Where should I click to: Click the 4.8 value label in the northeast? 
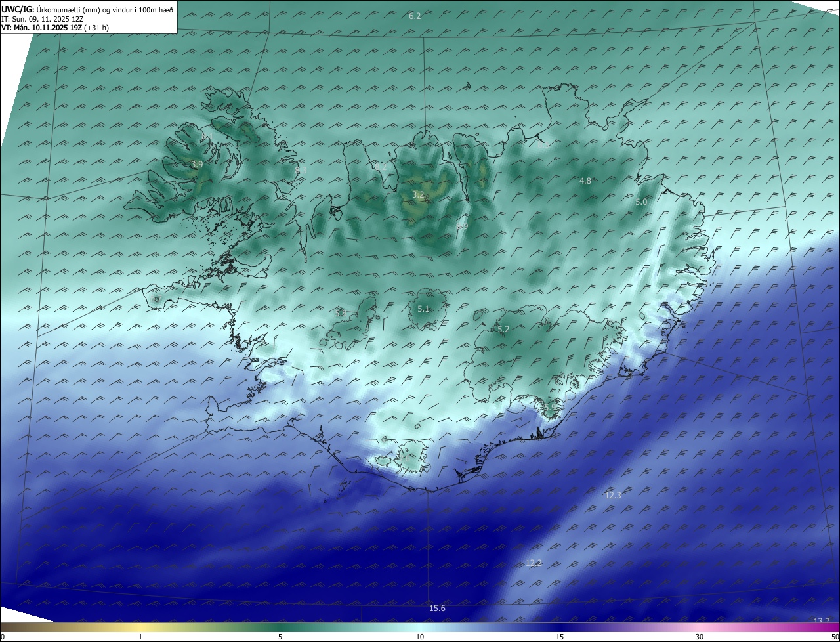point(585,181)
